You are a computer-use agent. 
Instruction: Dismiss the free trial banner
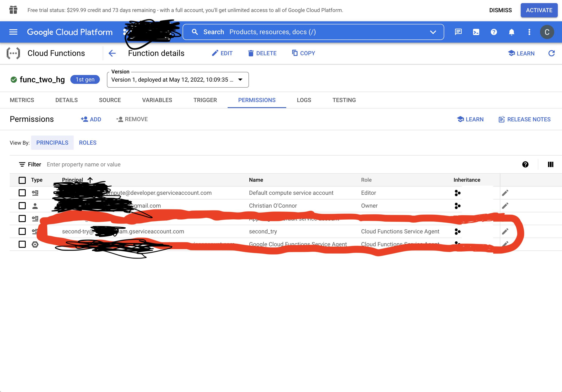pos(500,10)
